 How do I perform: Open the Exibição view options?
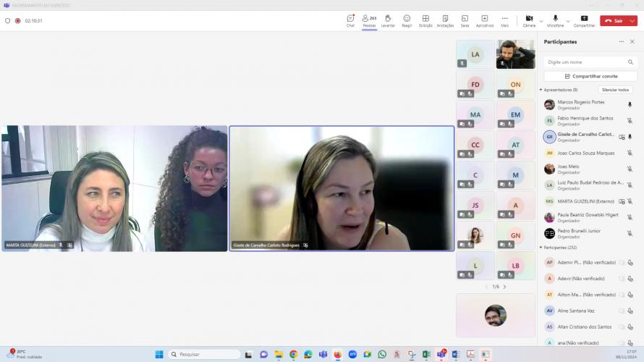[x=425, y=20]
